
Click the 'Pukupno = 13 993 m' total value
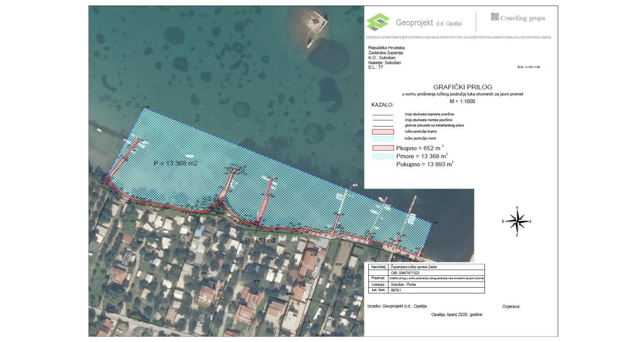click(x=425, y=164)
